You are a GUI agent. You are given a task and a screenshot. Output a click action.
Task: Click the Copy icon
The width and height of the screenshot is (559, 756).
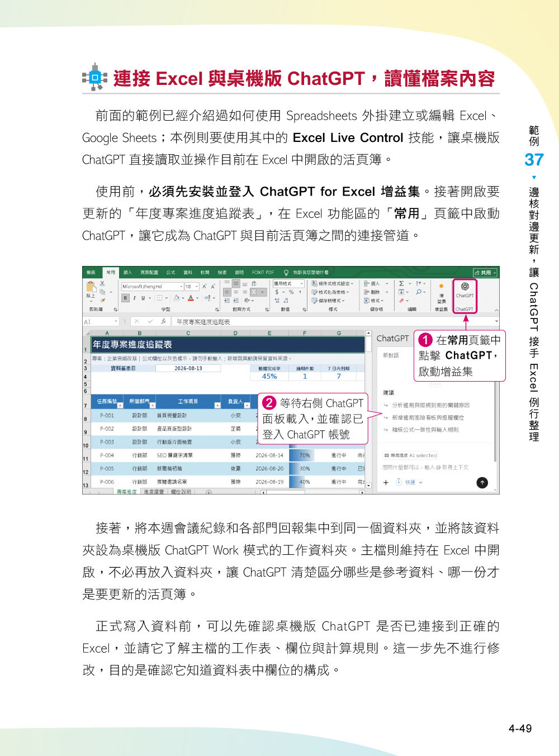(x=102, y=292)
